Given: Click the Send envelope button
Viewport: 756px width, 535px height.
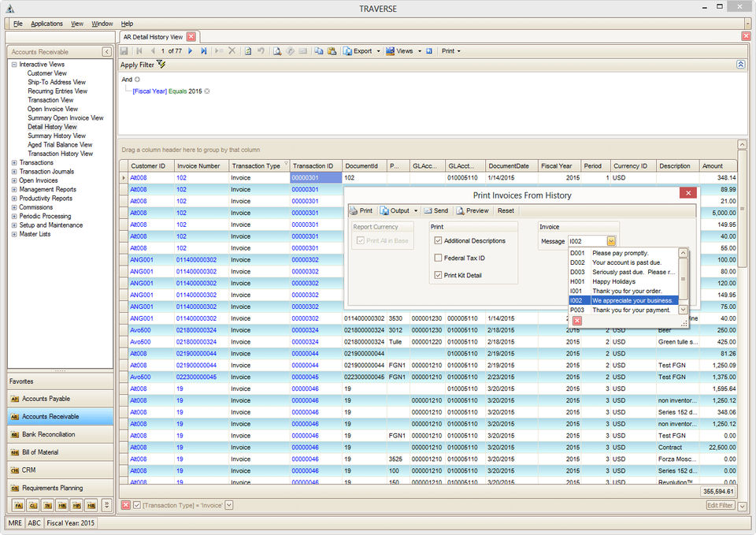Looking at the screenshot, I should coord(435,210).
